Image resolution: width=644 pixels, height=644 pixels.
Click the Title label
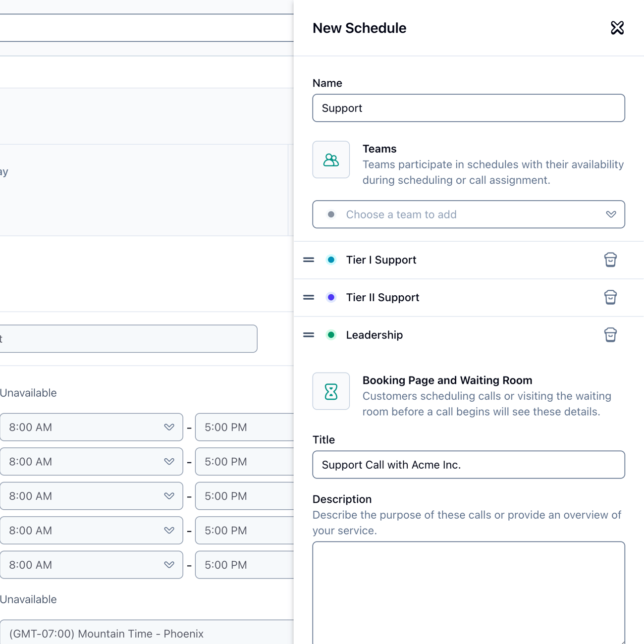[323, 439]
